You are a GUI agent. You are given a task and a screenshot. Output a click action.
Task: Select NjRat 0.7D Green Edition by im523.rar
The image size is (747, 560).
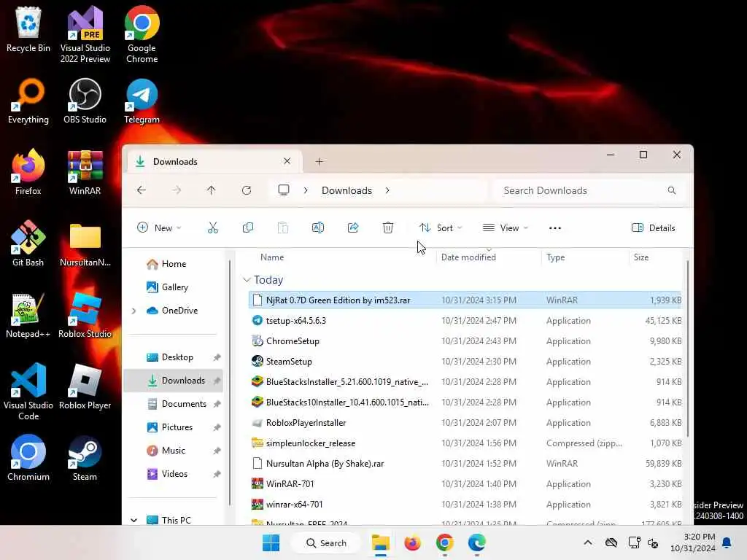[x=465, y=300]
